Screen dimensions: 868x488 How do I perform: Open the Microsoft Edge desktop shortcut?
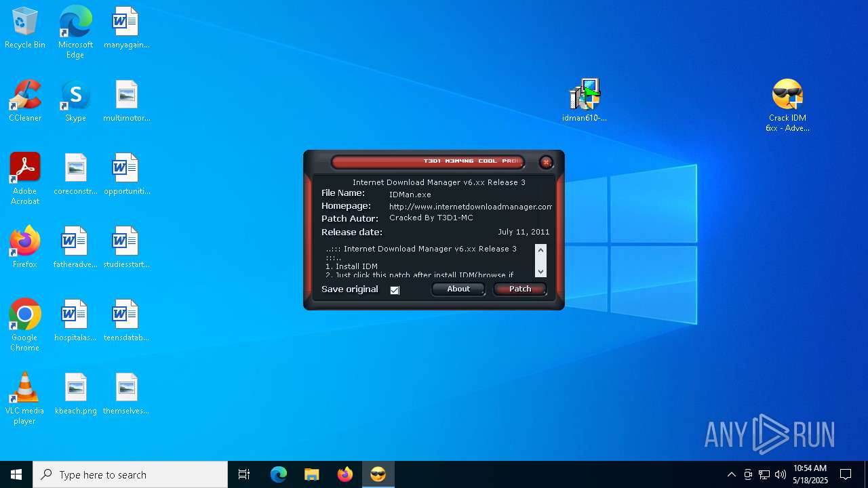pyautogui.click(x=75, y=33)
